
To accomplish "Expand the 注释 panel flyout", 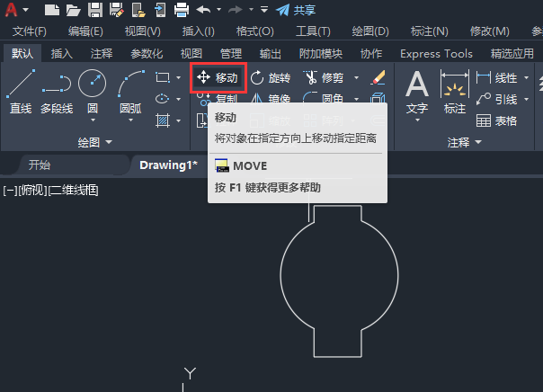I will [x=465, y=142].
